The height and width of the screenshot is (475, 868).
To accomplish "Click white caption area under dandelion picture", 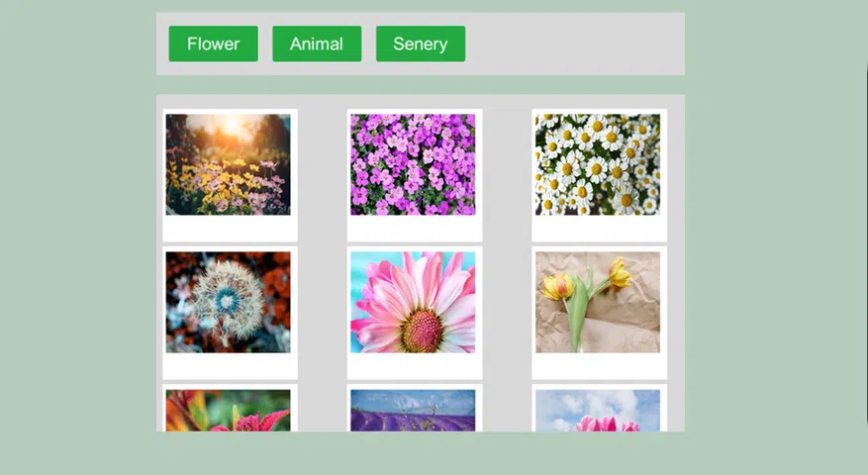I will 230,366.
